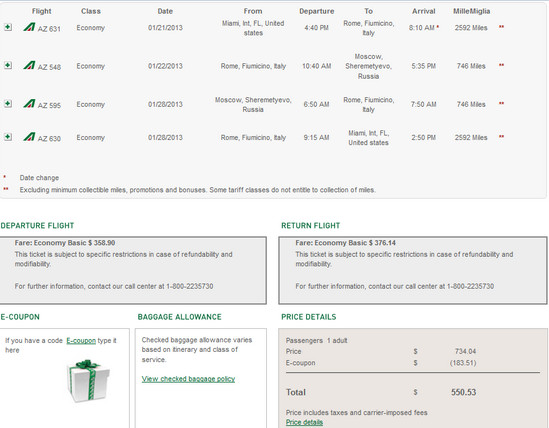549x428 pixels.
Task: Click the 2:50 PM arrival time
Action: tap(424, 138)
